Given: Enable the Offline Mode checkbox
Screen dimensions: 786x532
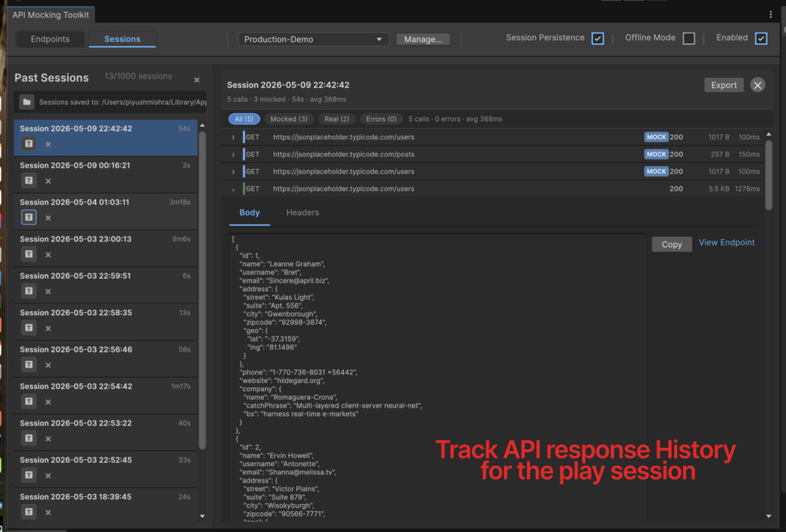Looking at the screenshot, I should click(689, 38).
